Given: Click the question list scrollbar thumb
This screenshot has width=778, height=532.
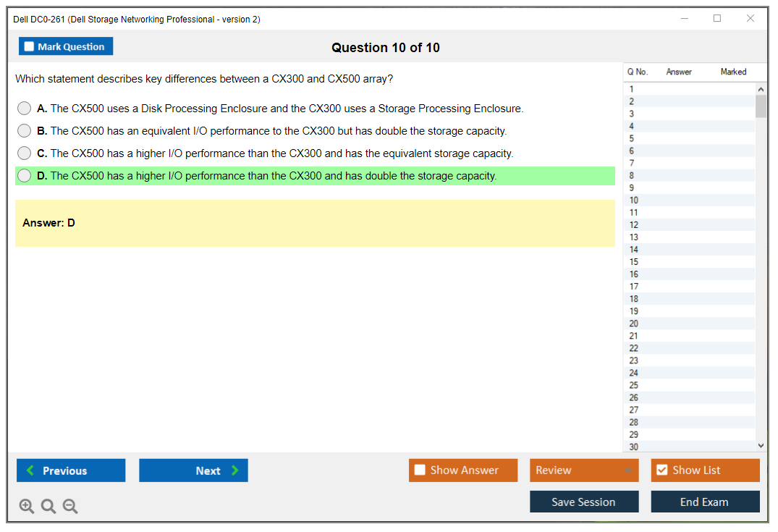Looking at the screenshot, I should tap(761, 106).
